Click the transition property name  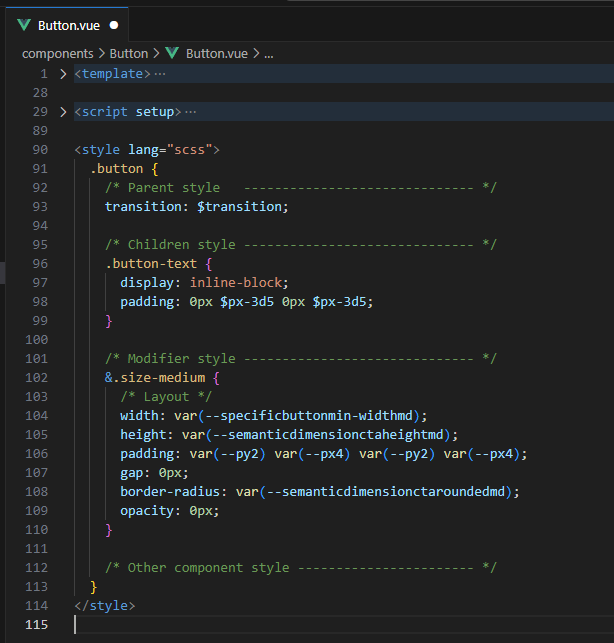(143, 207)
